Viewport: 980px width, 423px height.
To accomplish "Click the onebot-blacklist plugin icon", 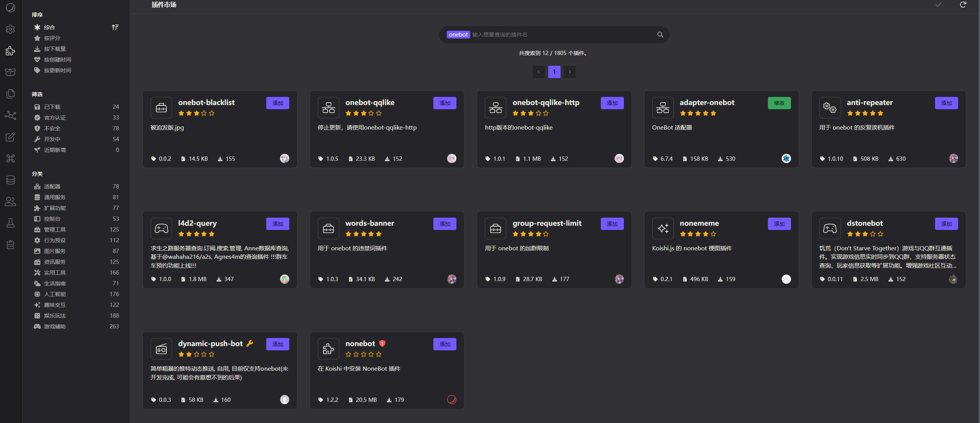I will 161,108.
